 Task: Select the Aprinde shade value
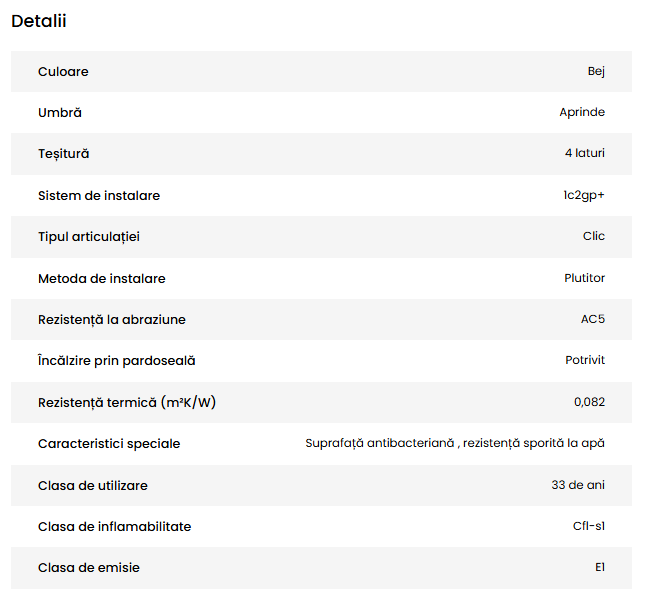[582, 113]
